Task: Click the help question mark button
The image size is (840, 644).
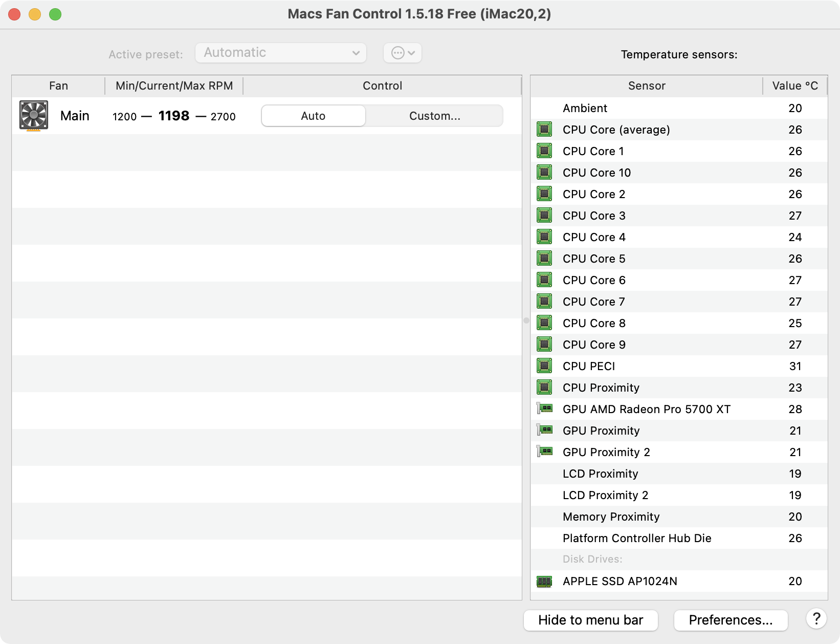Action: pyautogui.click(x=816, y=619)
